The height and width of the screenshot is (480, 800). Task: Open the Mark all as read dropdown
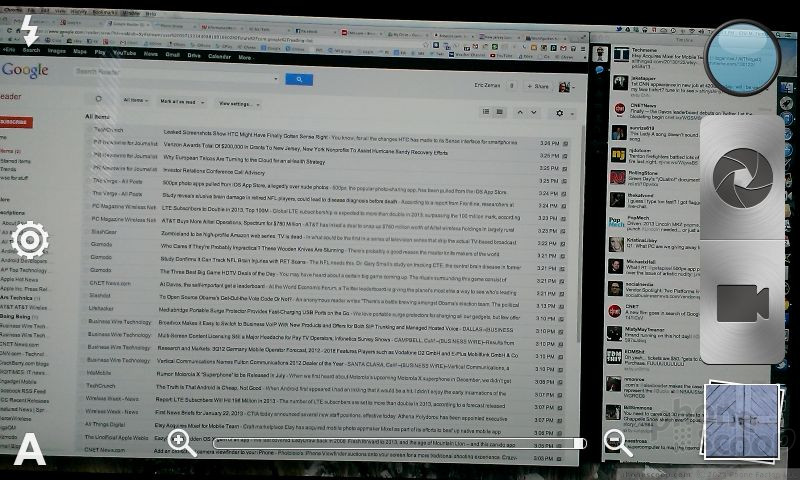coord(182,102)
